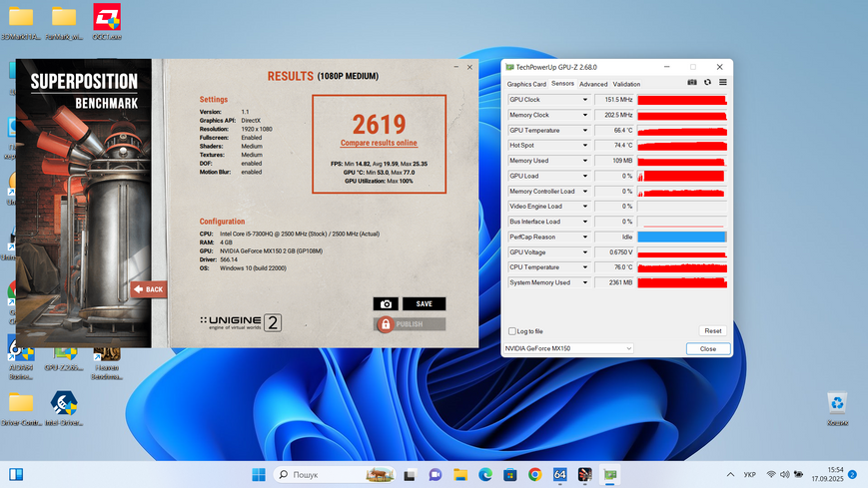Open the volume control in system tray
The width and height of the screenshot is (868, 488).
784,475
